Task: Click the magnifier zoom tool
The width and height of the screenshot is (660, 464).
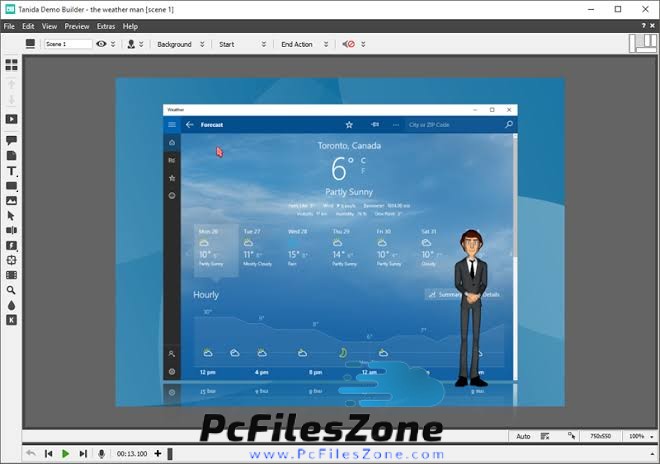Action: point(12,290)
